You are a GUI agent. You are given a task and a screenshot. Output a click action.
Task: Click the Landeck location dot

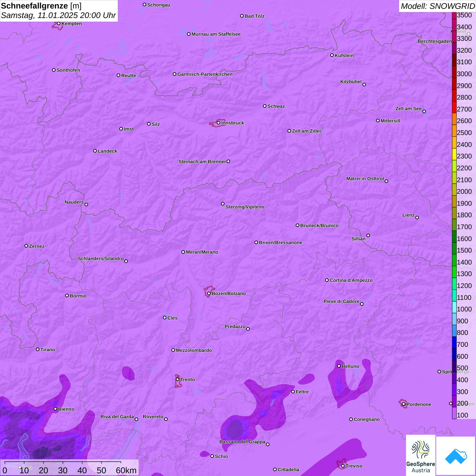(x=95, y=151)
